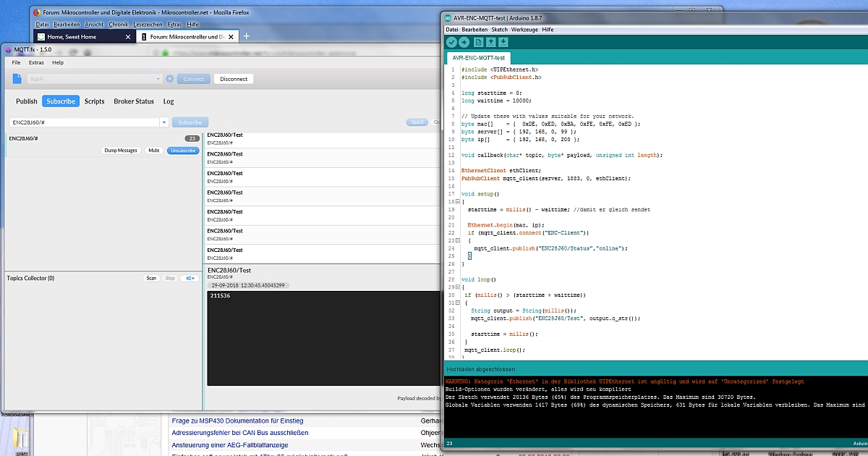Click the Arduino New sketch icon

479,42
